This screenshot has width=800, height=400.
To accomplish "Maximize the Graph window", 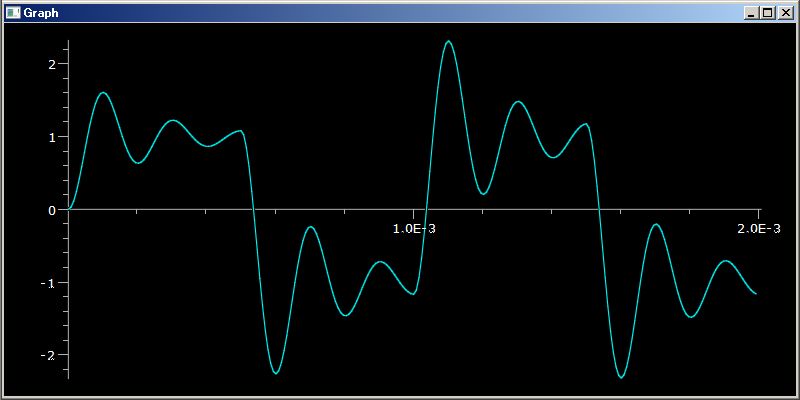I will tap(767, 13).
